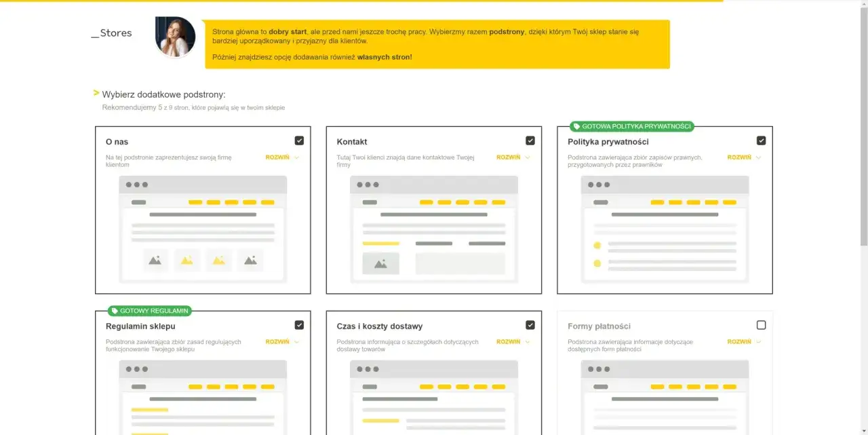The image size is (868, 435).
Task: Click the Formy płatności card title
Action: tap(599, 326)
